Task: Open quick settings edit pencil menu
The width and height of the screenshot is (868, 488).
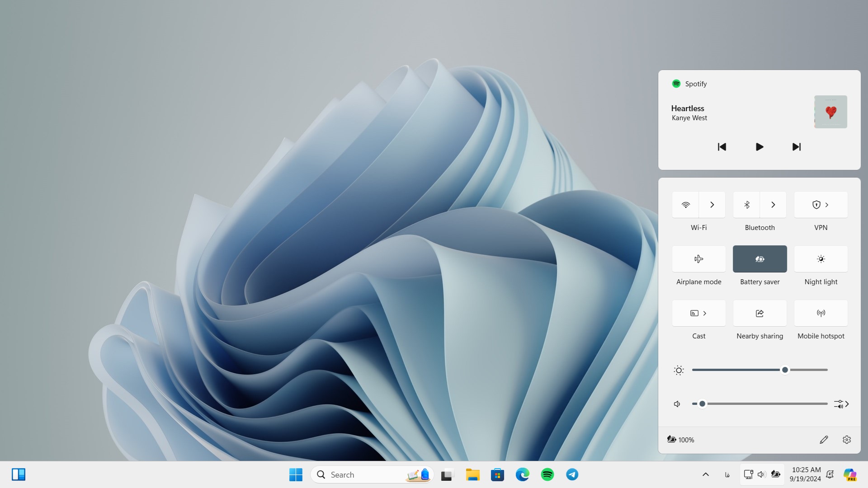Action: (x=824, y=439)
